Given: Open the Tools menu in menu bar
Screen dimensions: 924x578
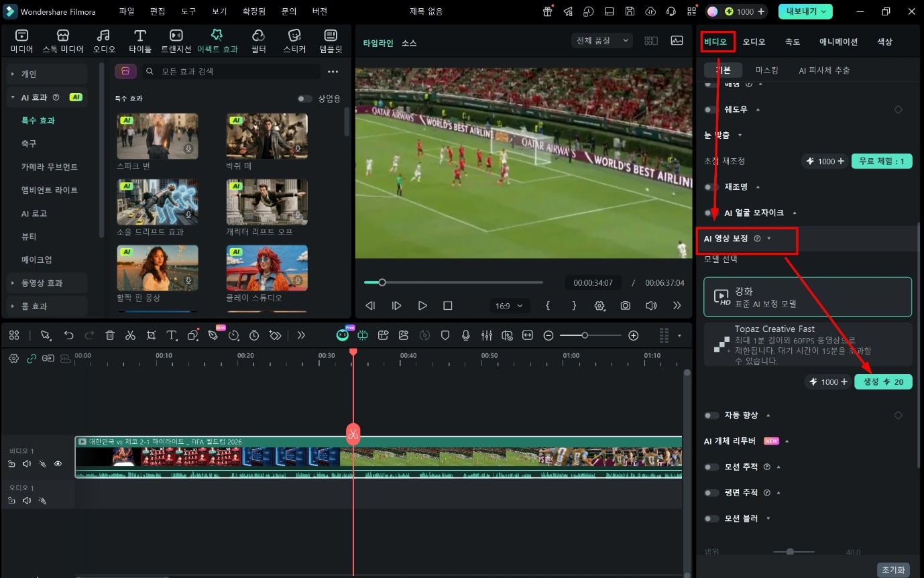Looking at the screenshot, I should coord(188,11).
